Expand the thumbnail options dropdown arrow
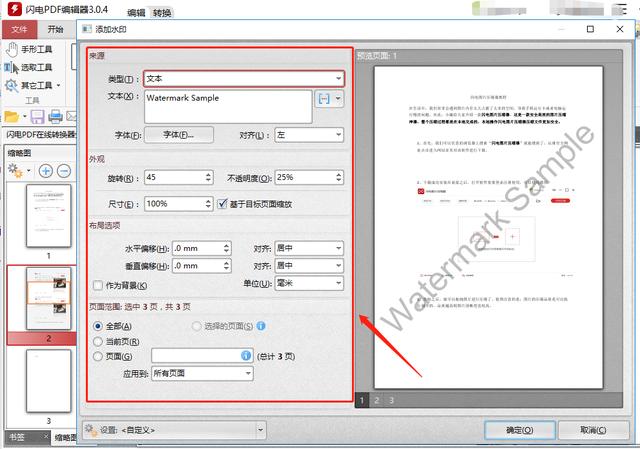The width and height of the screenshot is (640, 449). (29, 171)
